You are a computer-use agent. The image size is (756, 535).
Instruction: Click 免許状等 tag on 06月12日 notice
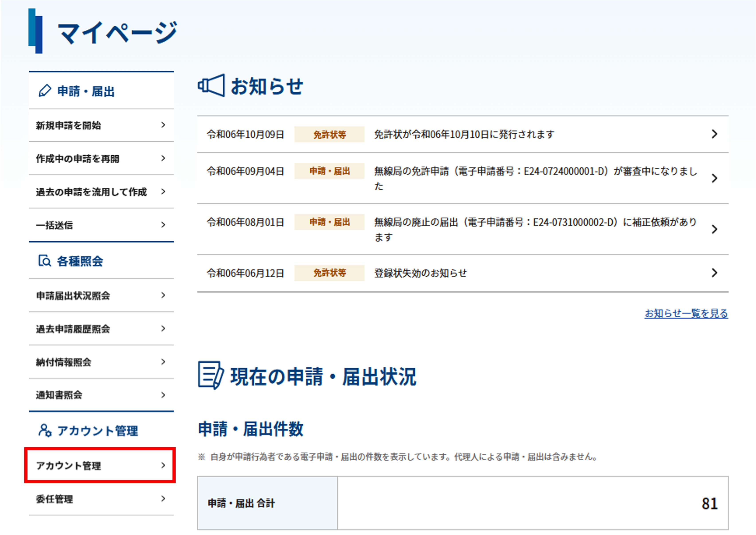point(329,273)
